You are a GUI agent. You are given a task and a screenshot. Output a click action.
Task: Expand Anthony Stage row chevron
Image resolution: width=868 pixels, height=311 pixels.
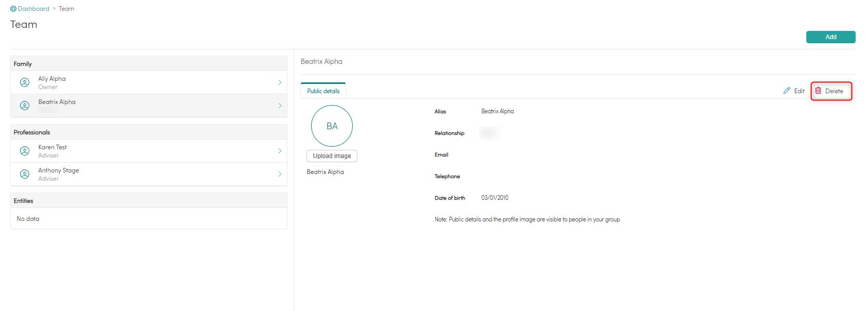280,174
